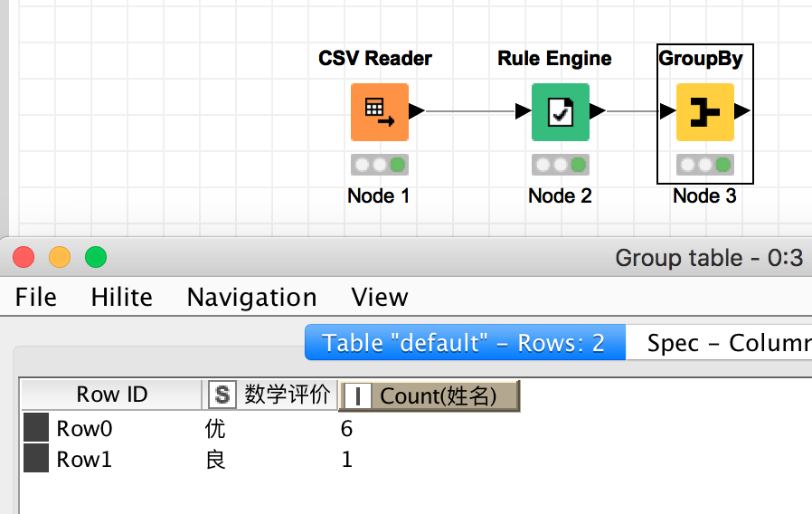This screenshot has width=812, height=514.
Task: Click the status light under CSV Reader
Action: [x=380, y=165]
